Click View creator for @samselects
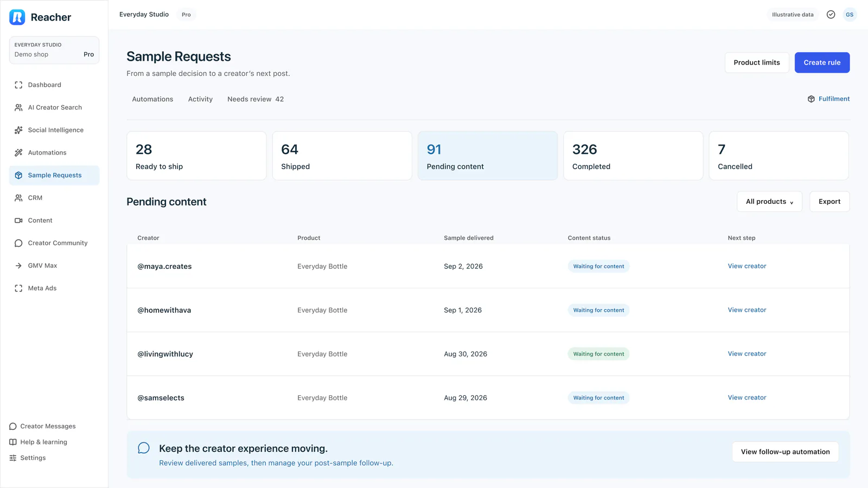Viewport: 868px width, 488px height. pos(747,398)
